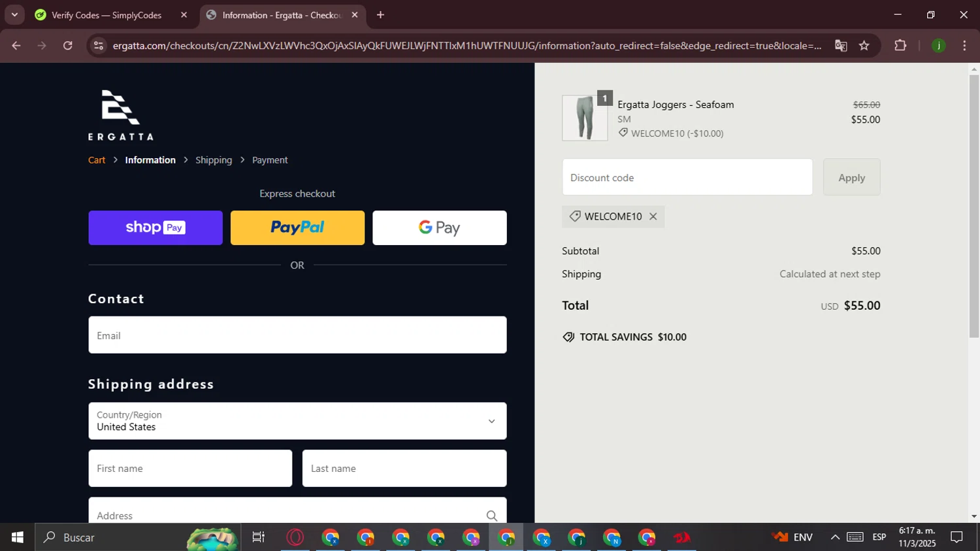Check out with PayPal
Viewport: 980px width, 551px height.
[297, 227]
